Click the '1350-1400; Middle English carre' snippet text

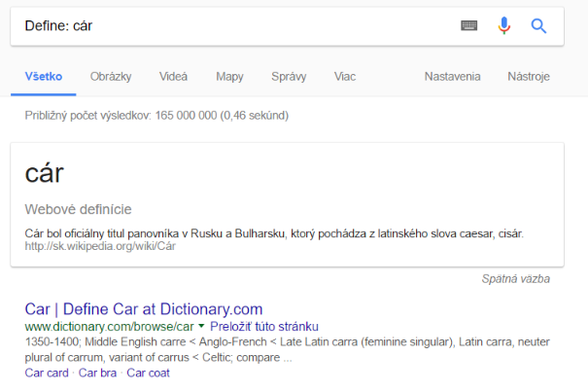click(288, 349)
